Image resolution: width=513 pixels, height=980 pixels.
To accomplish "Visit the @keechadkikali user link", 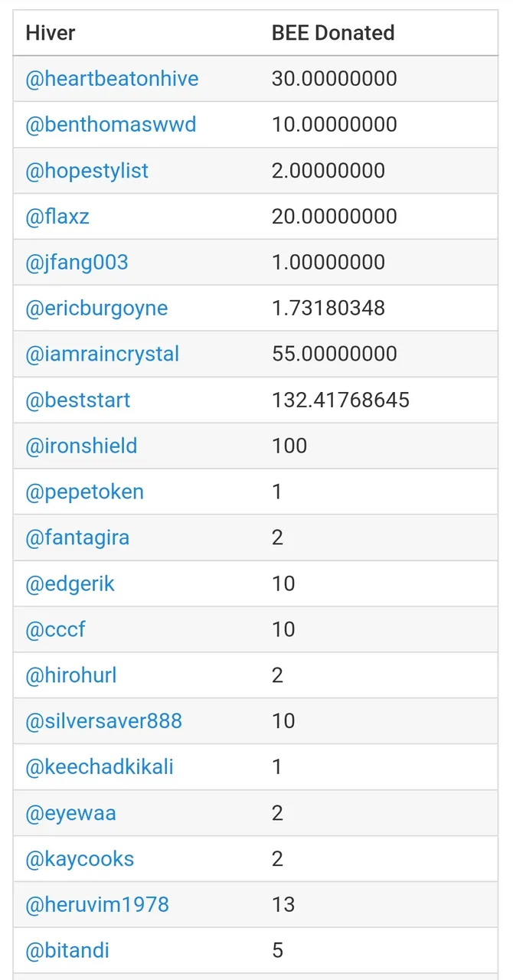I will [x=100, y=767].
